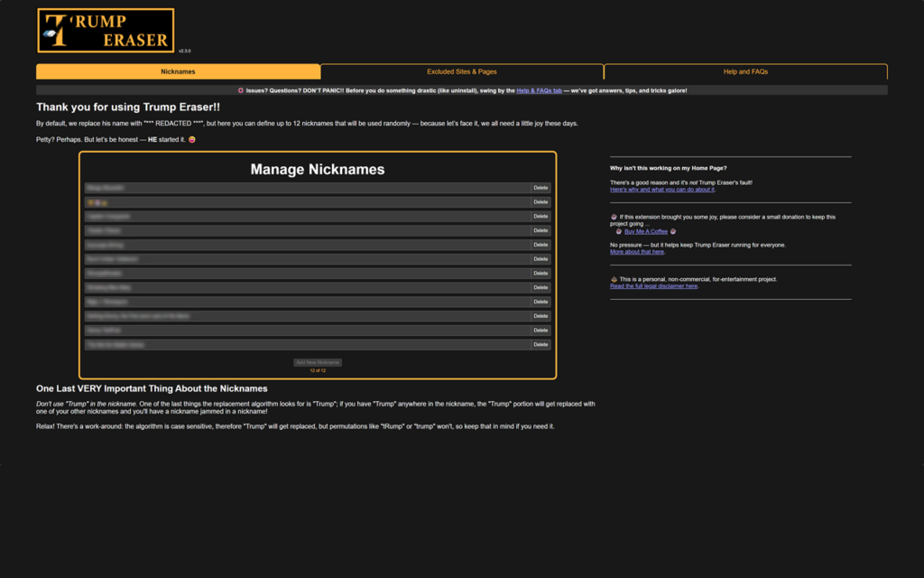The height and width of the screenshot is (578, 924).
Task: Visit the Buy Me A Coffee link
Action: coord(646,232)
